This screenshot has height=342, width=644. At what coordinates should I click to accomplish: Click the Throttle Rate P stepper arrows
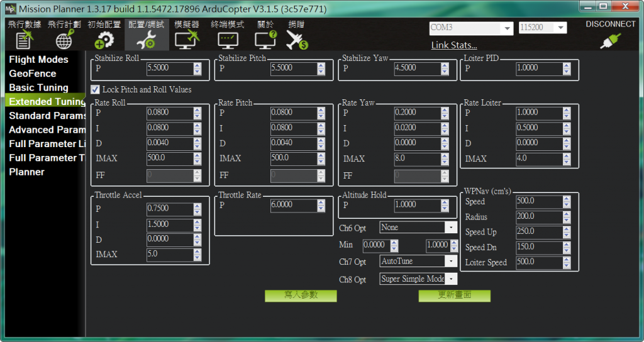[321, 206]
